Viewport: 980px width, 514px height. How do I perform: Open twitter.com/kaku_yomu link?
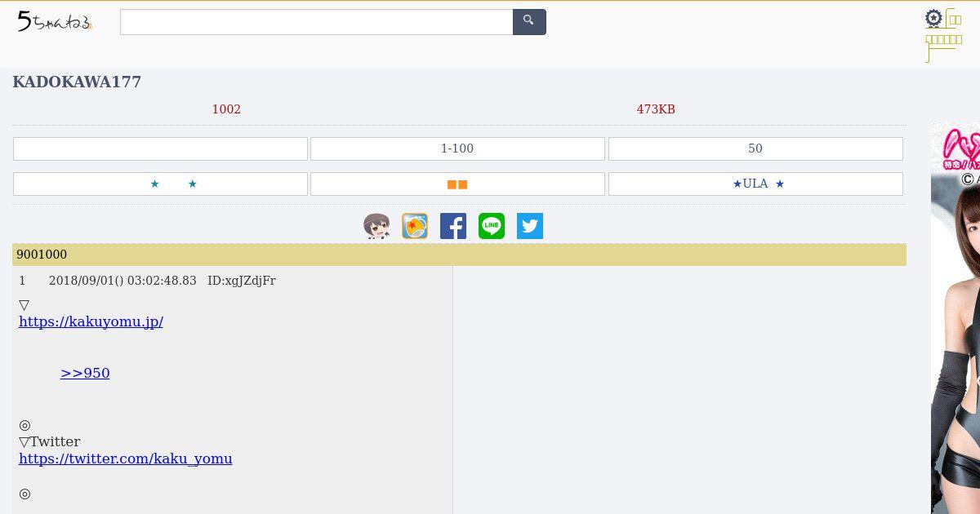[126, 459]
